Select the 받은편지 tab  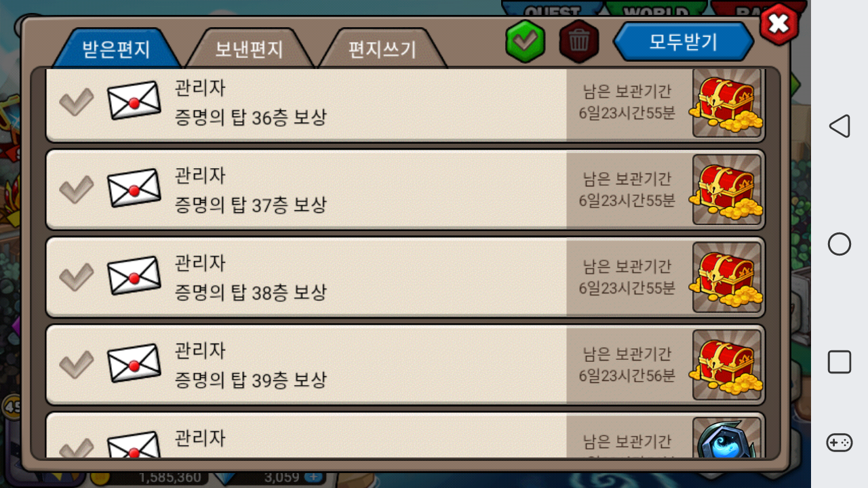click(x=116, y=49)
